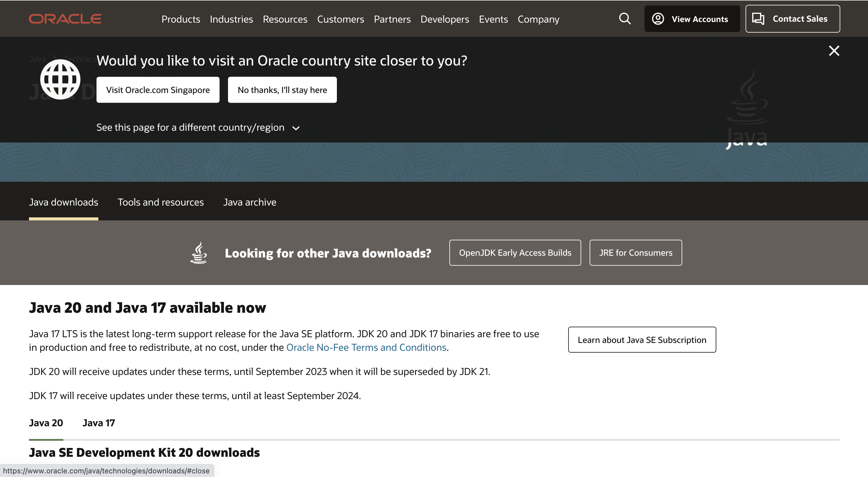Open JRE for Consumers
Viewport: 868px width, 477px height.
[635, 252]
